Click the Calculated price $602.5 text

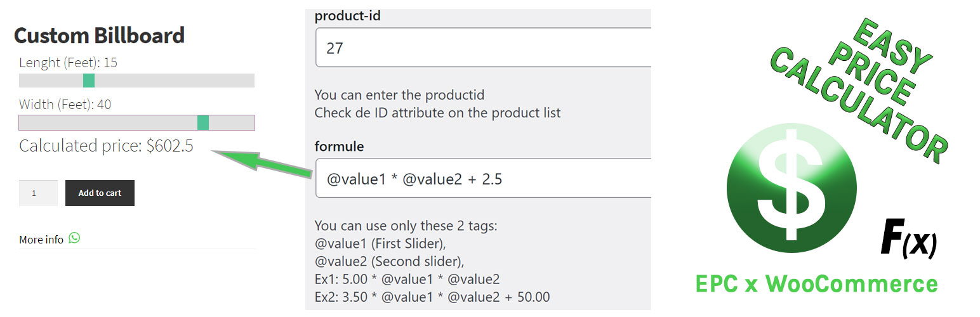pyautogui.click(x=106, y=146)
